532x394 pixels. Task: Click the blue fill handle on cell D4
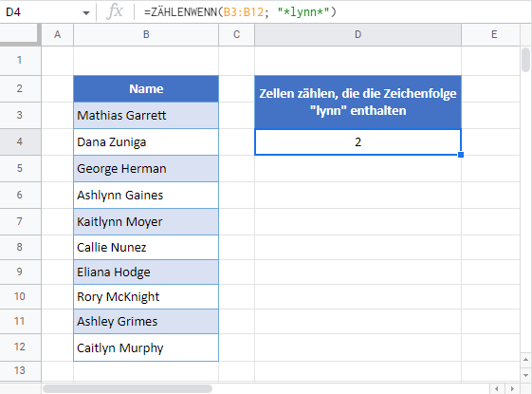[461, 155]
